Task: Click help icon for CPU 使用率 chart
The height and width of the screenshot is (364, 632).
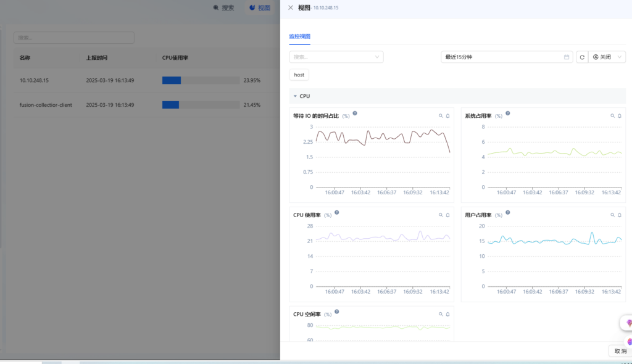Action: coord(336,212)
